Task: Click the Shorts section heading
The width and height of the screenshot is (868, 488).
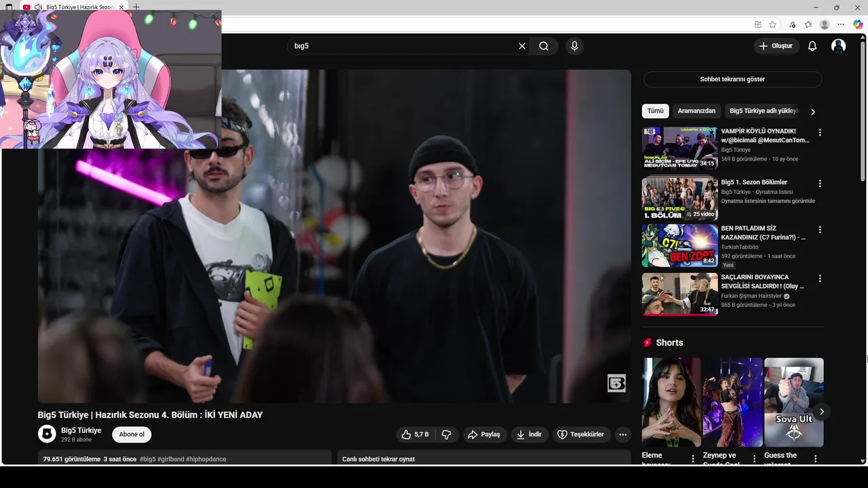Action: click(x=669, y=343)
